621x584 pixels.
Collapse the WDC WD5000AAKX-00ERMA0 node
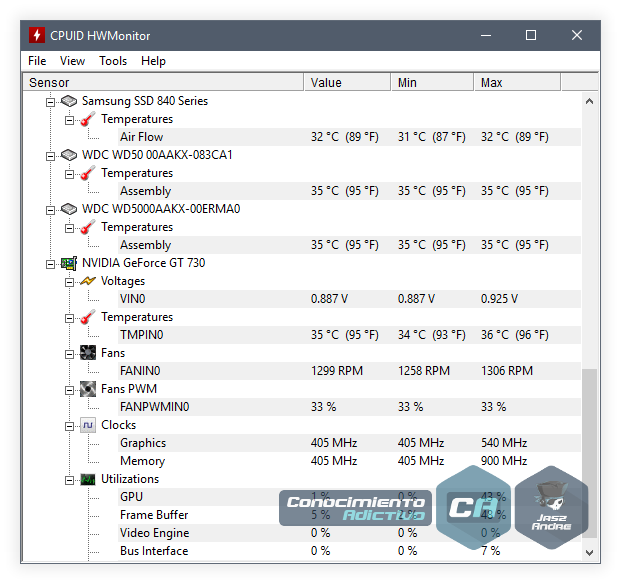(50, 210)
